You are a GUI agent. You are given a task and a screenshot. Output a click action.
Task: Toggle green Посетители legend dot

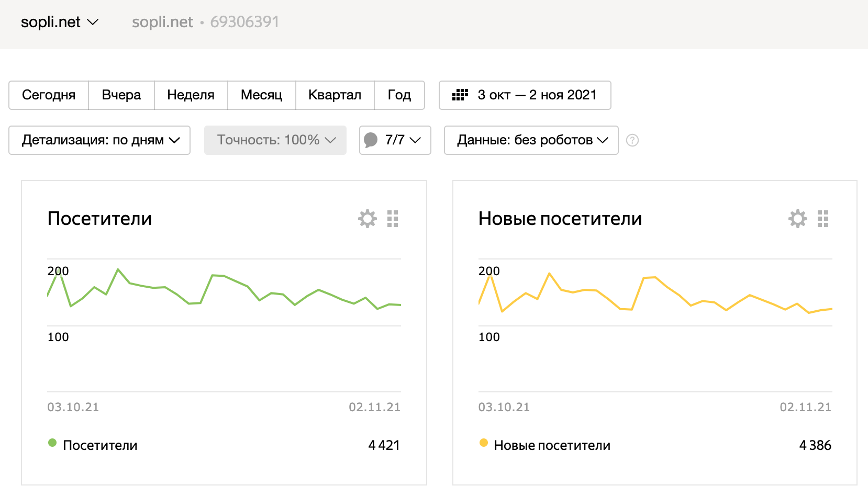click(x=52, y=443)
